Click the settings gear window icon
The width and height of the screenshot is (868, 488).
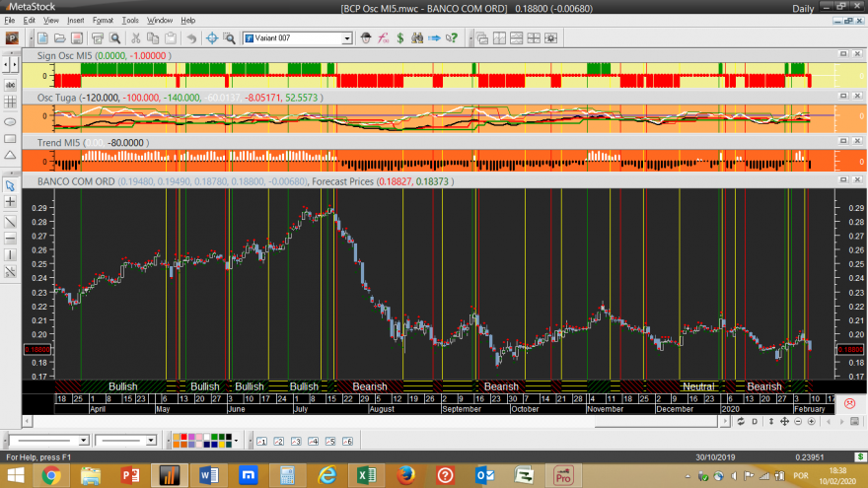550,38
